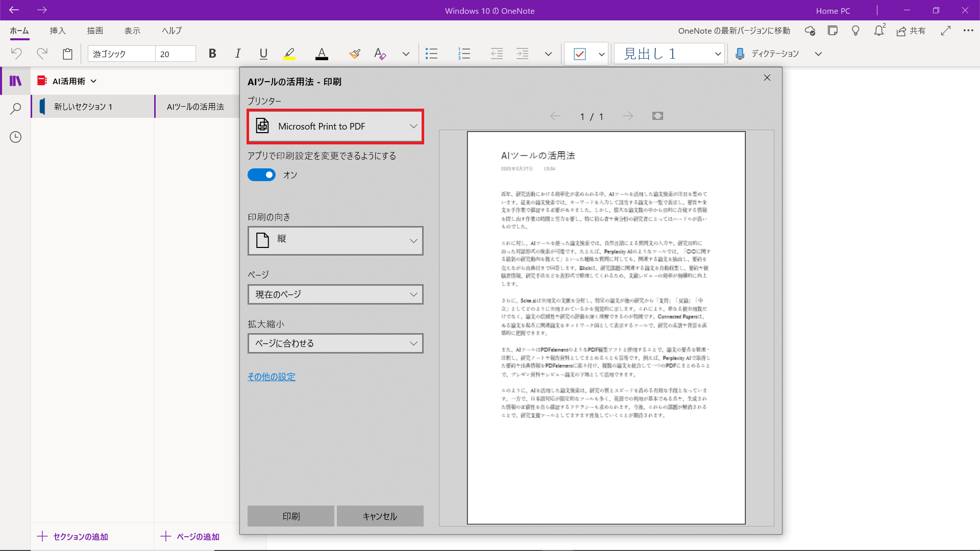Go to next preview page arrow

[x=628, y=116]
